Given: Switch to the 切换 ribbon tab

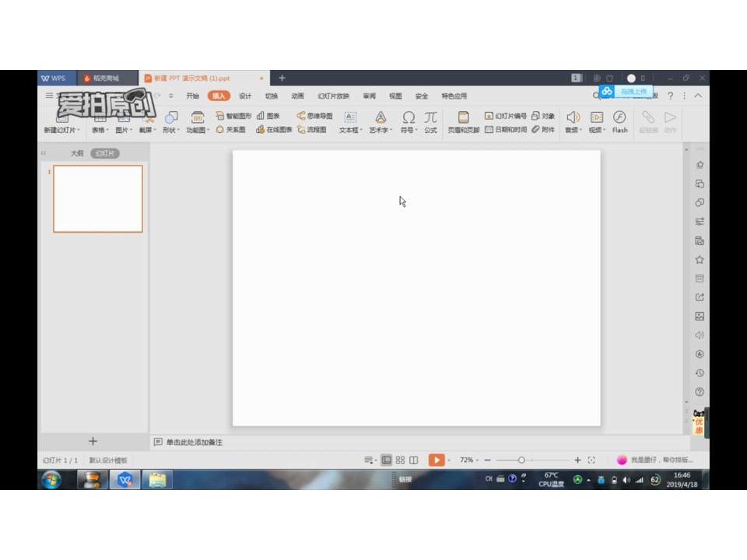Looking at the screenshot, I should (271, 96).
